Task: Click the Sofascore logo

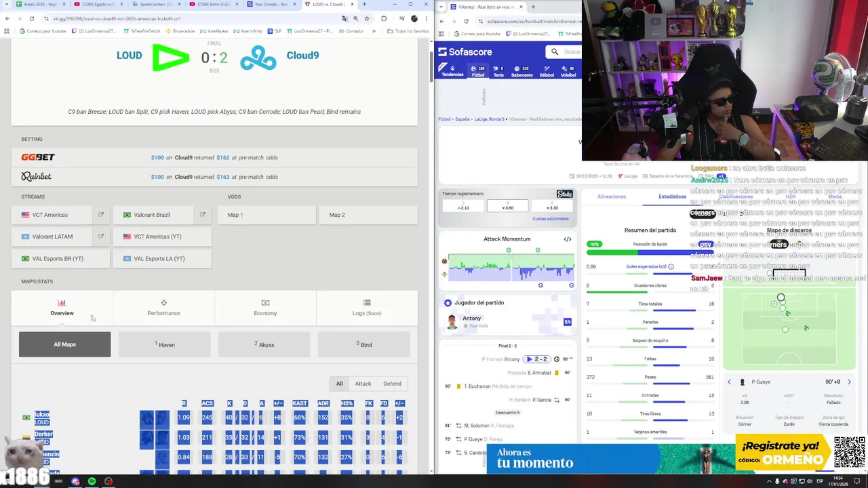Action: tap(465, 52)
